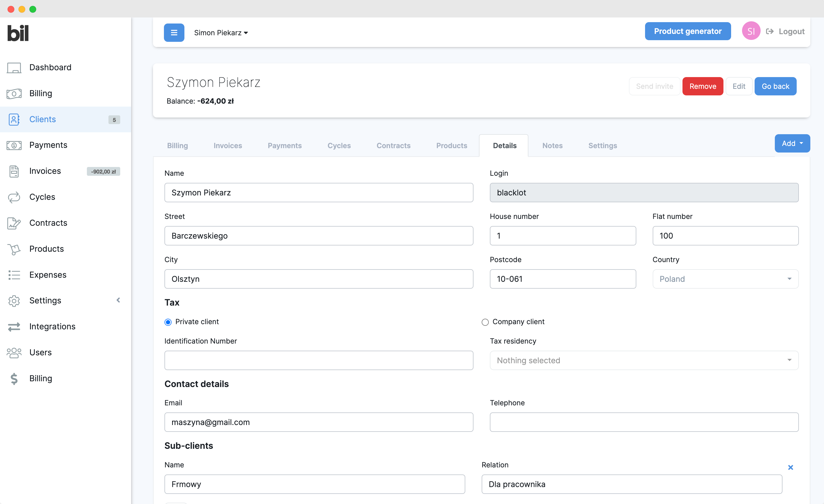Image resolution: width=824 pixels, height=504 pixels.
Task: Click the red Remove button
Action: point(702,86)
